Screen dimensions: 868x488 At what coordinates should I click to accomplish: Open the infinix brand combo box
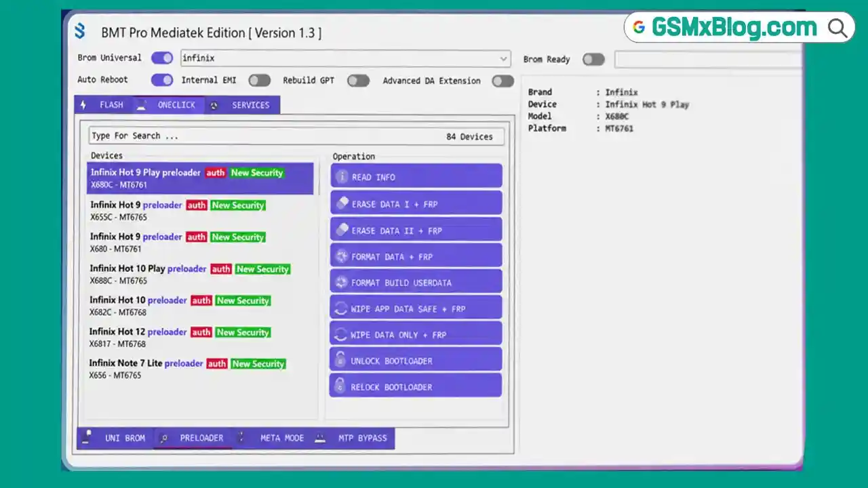pyautogui.click(x=345, y=58)
